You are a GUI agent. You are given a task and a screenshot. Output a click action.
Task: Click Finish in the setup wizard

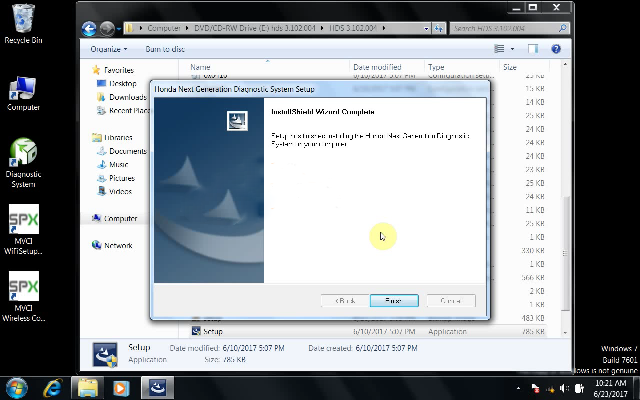[x=394, y=301]
